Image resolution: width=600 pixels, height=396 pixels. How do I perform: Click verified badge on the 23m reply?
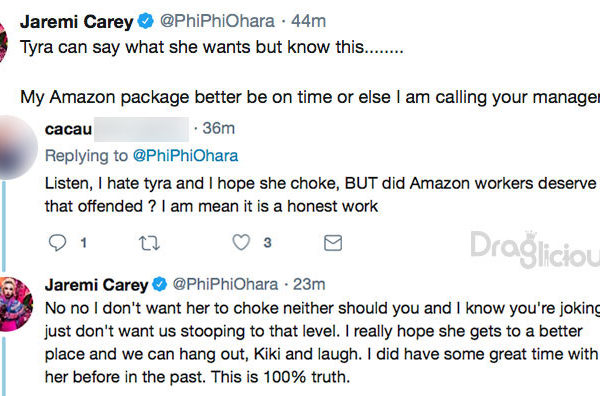click(x=159, y=284)
